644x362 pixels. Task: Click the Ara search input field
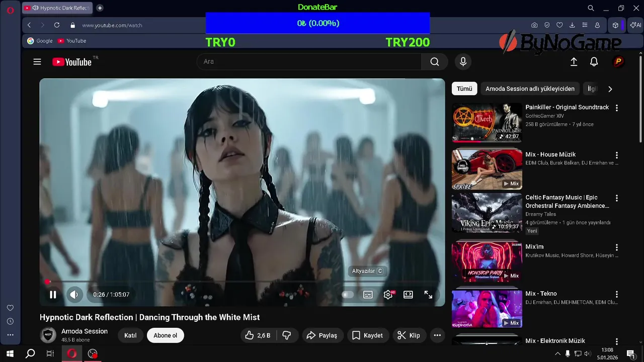pyautogui.click(x=309, y=61)
